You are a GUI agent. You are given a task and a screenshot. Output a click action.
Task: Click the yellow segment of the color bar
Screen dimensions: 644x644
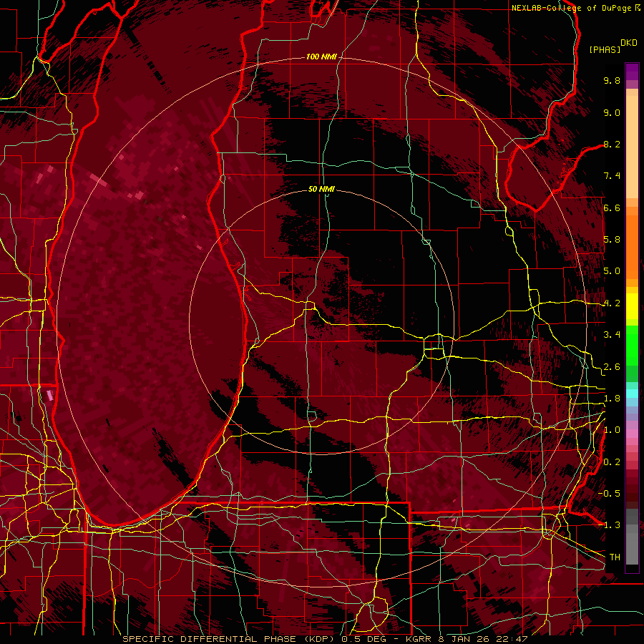coord(632,306)
